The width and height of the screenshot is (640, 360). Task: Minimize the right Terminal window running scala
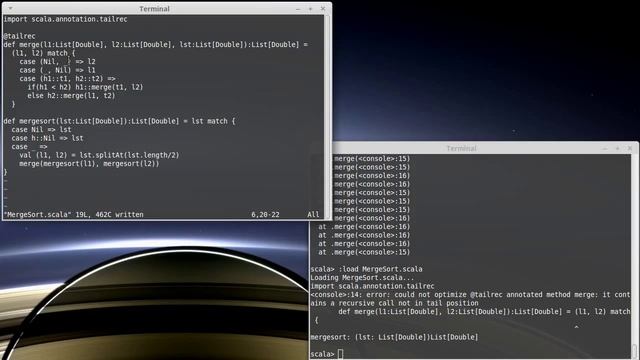click(605, 148)
